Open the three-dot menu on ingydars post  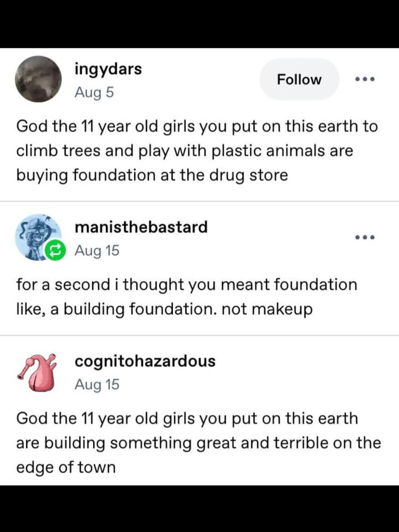point(365,79)
